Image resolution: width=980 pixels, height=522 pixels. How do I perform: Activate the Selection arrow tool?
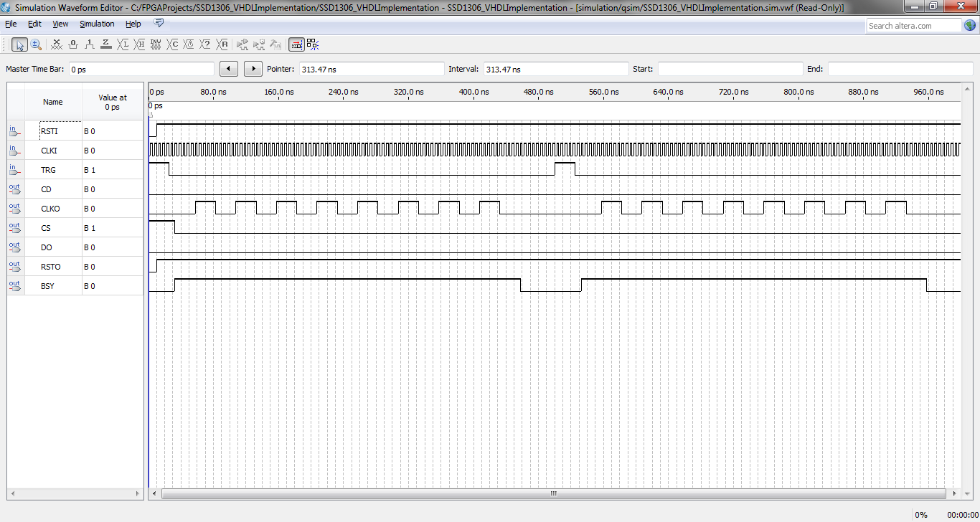(19, 44)
